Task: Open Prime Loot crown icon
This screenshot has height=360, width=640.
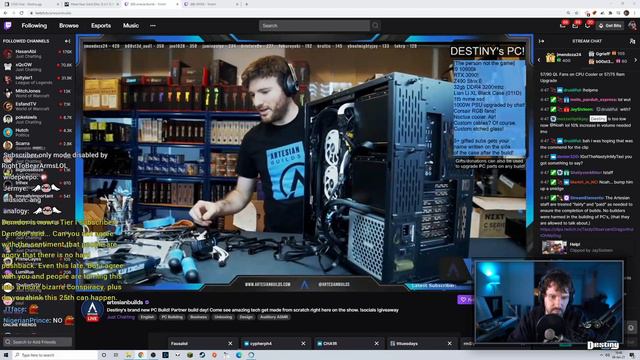Action: click(x=563, y=26)
